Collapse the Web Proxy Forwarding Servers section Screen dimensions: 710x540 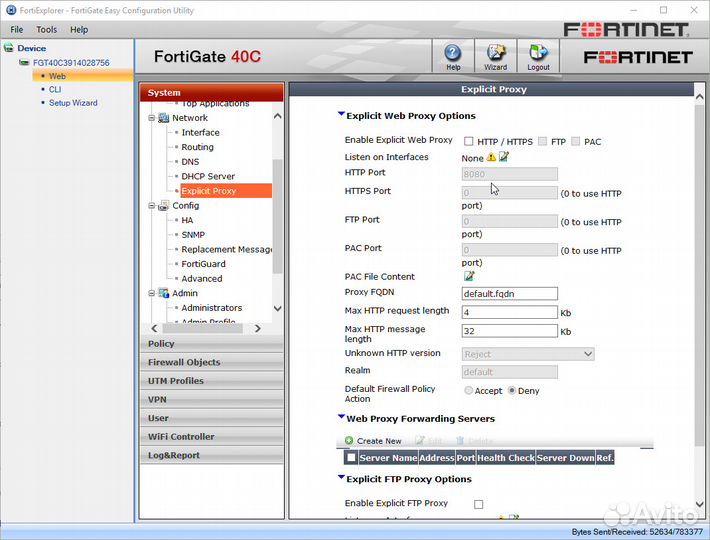[341, 417]
